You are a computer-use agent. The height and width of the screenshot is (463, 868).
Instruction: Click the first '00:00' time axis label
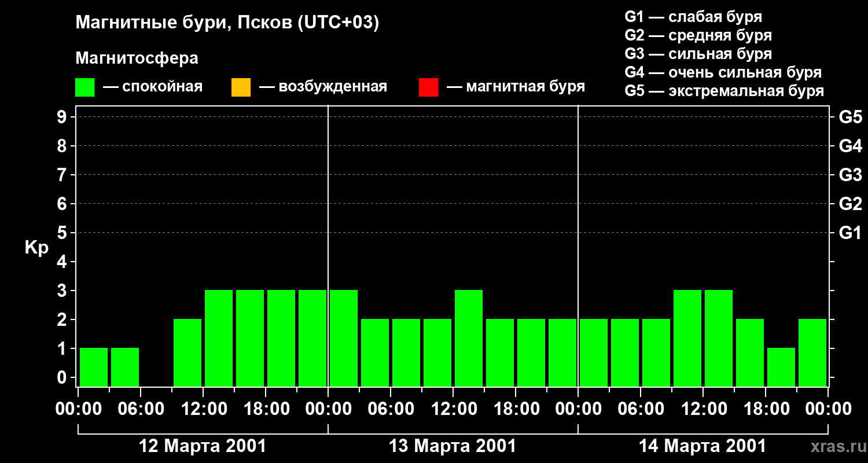79,409
